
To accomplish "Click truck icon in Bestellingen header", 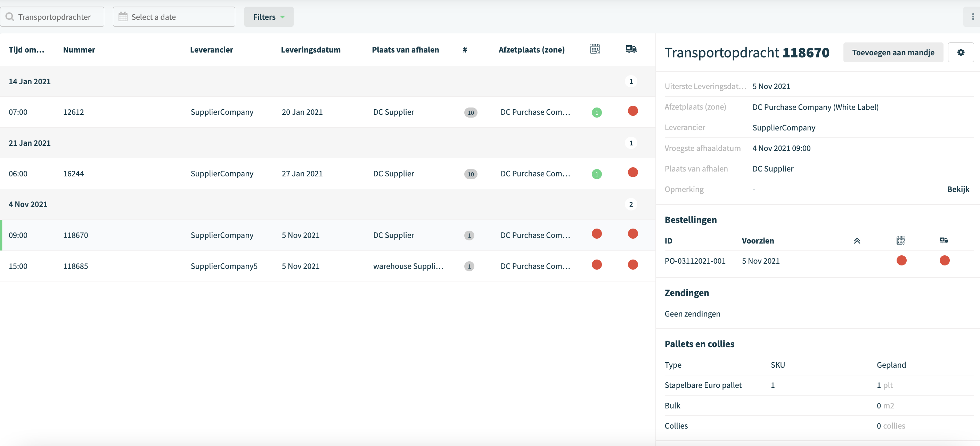I will (944, 240).
